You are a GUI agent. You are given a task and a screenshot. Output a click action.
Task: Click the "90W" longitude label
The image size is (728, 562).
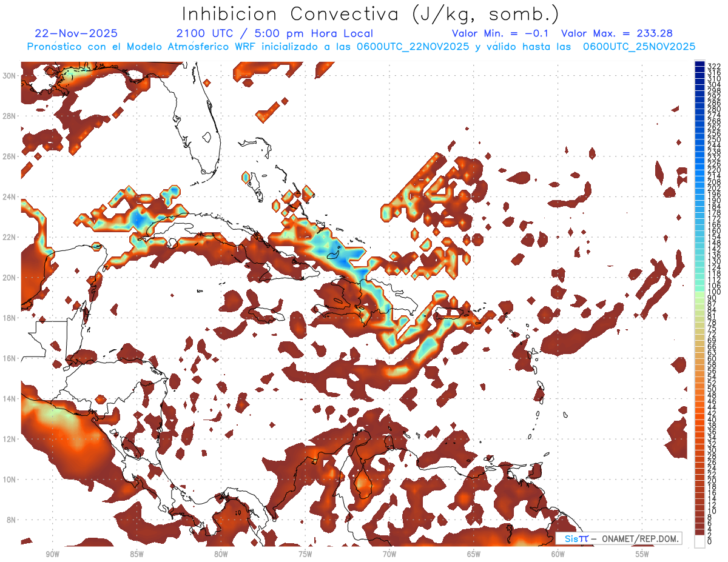click(x=53, y=554)
